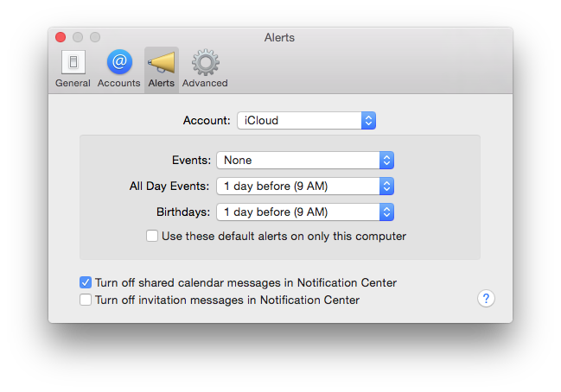This screenshot has height=392, width=561.
Task: Open the Advanced gear preferences pane
Action: 205,69
